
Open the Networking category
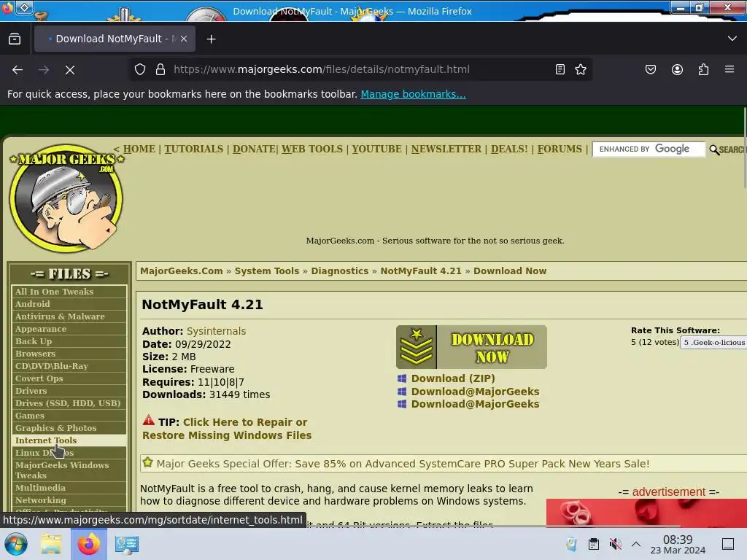69,500
